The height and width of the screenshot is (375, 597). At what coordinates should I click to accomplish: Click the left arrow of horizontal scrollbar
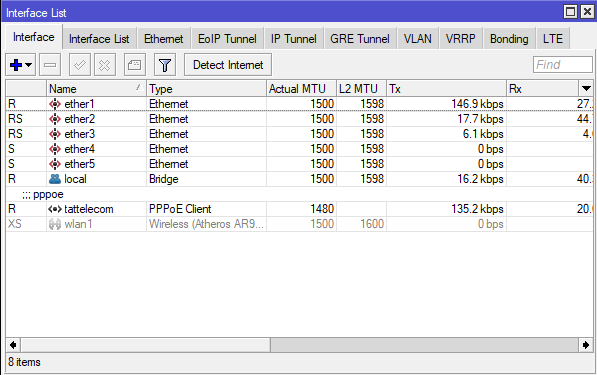(13, 345)
